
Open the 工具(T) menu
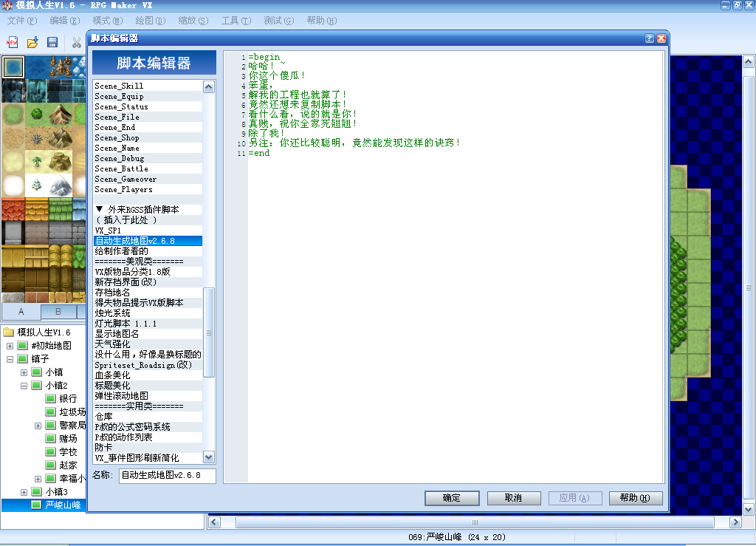click(x=236, y=20)
